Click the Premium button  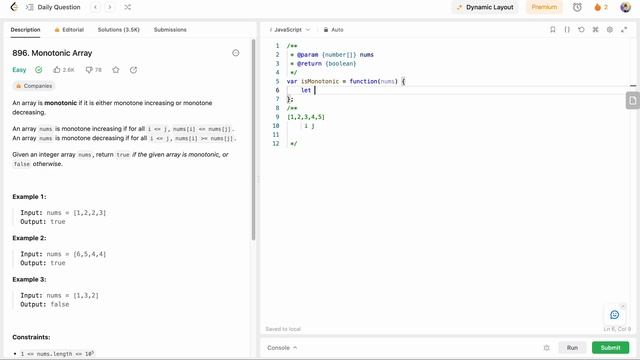click(x=544, y=7)
